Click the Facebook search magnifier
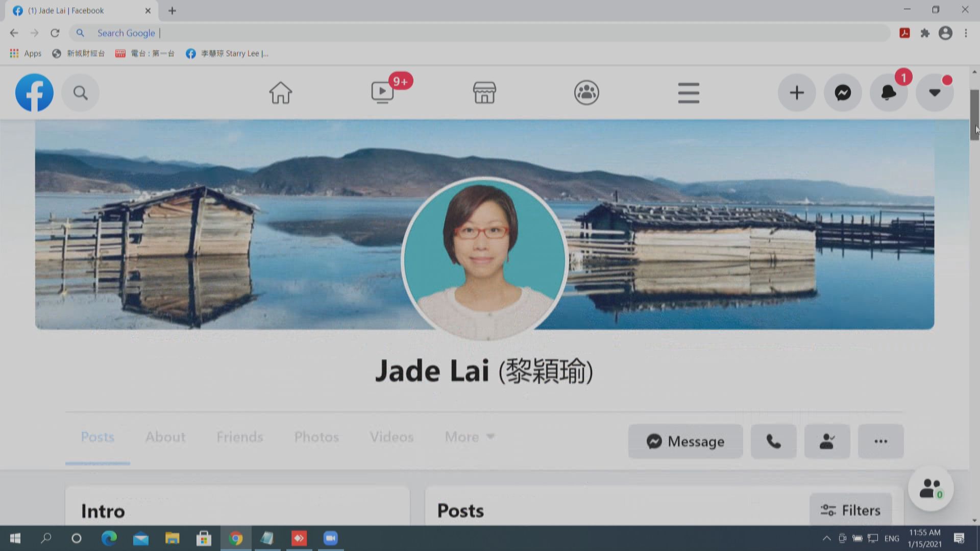 pos(80,93)
